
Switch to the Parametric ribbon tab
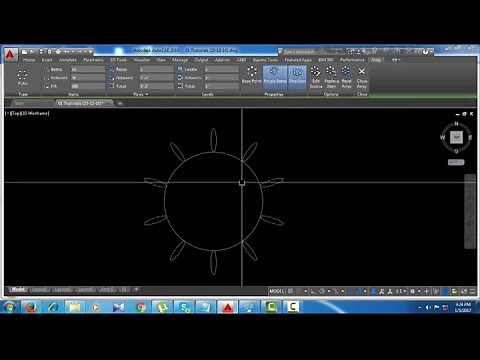click(x=93, y=60)
